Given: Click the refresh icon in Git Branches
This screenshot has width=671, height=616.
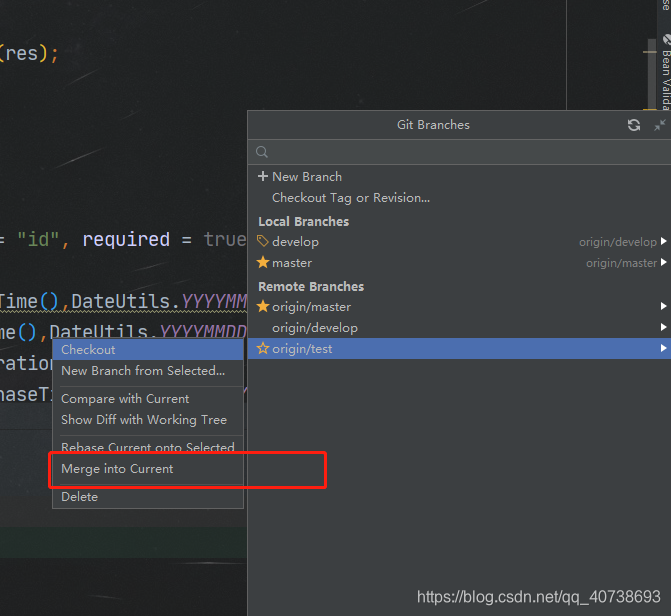Looking at the screenshot, I should coord(634,125).
